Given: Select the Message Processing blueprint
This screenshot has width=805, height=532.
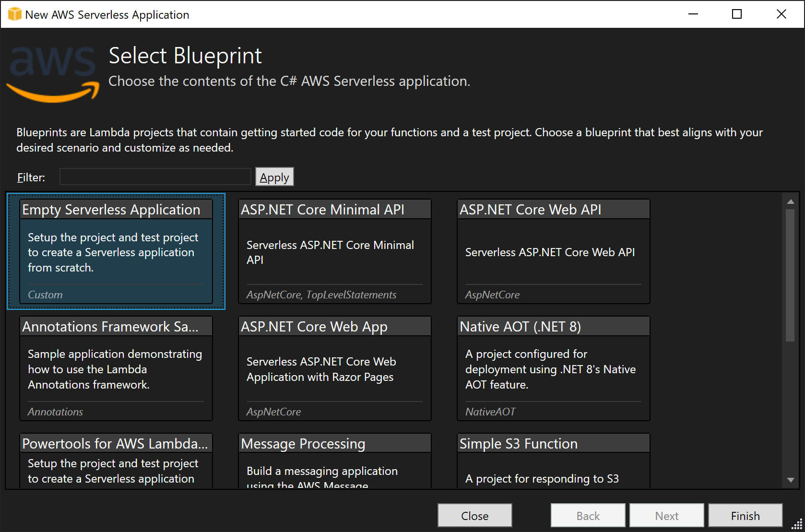Looking at the screenshot, I should (335, 461).
